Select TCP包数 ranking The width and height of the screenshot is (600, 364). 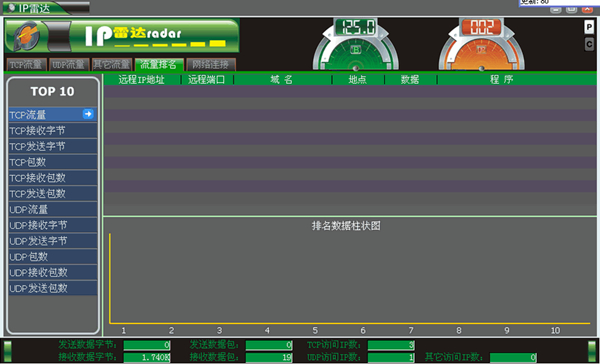(x=53, y=162)
